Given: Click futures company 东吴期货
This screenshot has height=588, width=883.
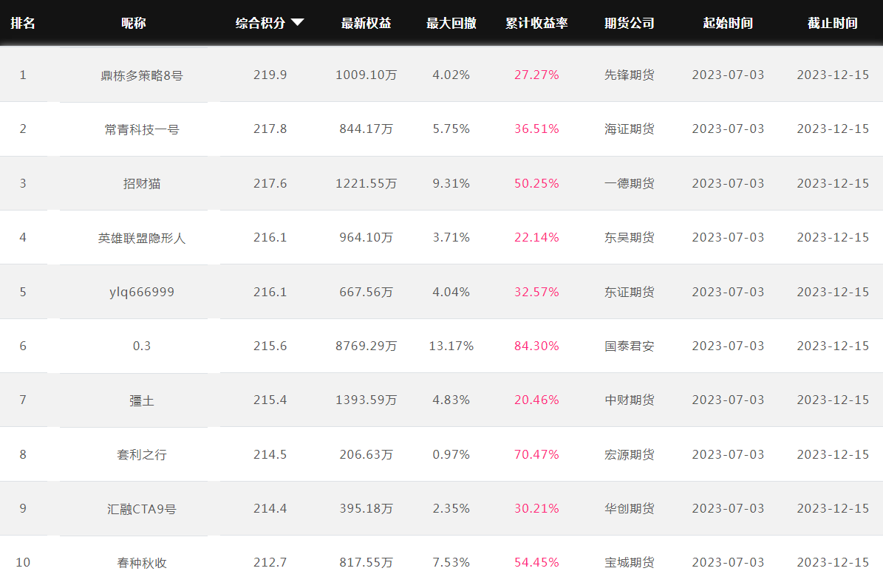Looking at the screenshot, I should [x=629, y=238].
